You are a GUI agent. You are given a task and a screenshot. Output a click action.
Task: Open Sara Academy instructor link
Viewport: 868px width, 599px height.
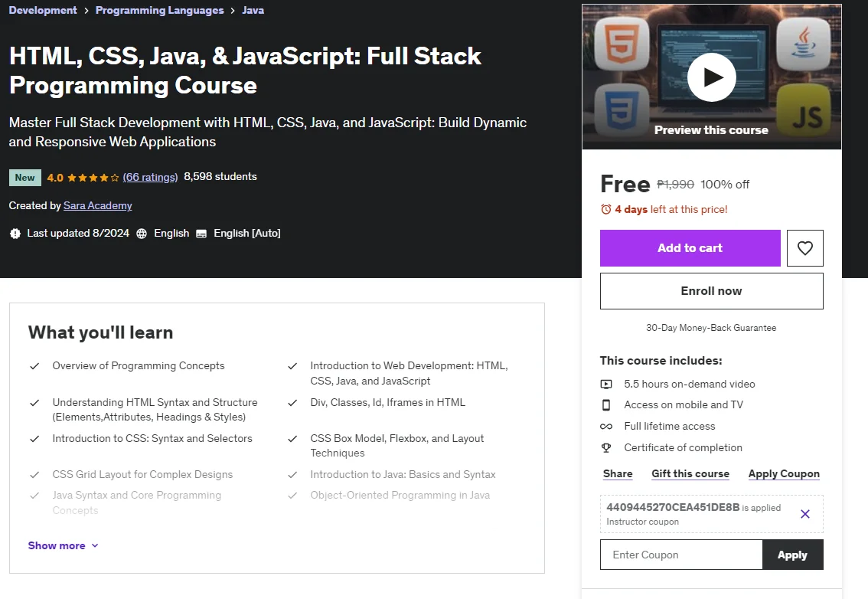(97, 205)
